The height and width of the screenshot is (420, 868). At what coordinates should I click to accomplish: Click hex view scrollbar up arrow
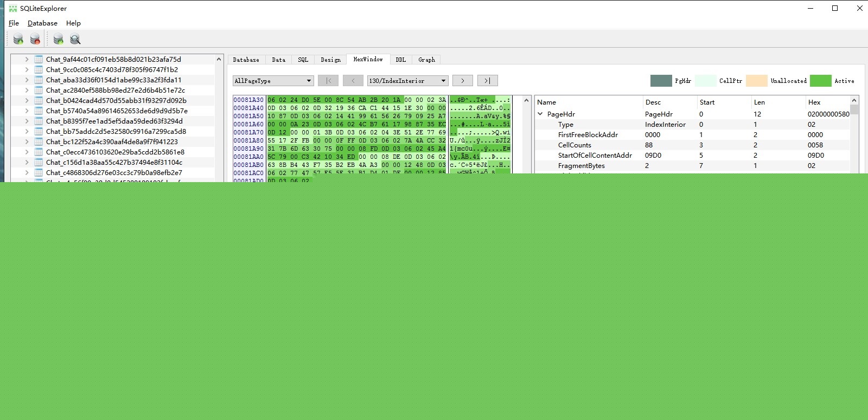526,100
